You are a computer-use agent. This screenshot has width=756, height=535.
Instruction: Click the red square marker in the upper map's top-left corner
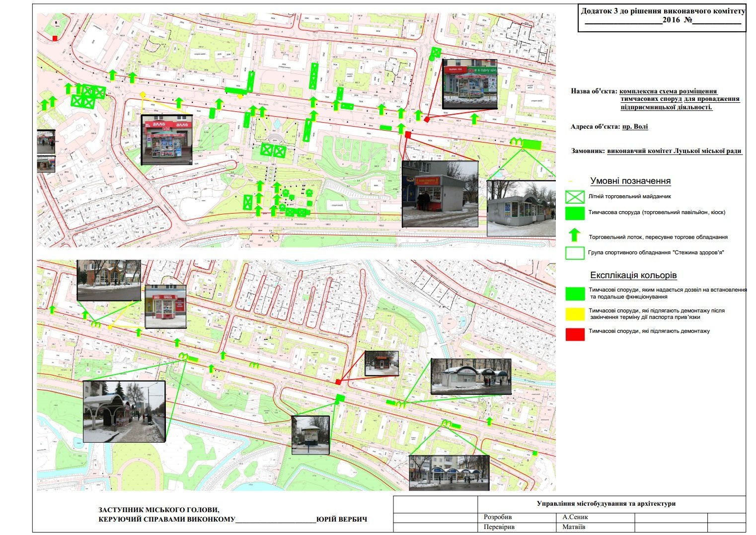click(55, 38)
